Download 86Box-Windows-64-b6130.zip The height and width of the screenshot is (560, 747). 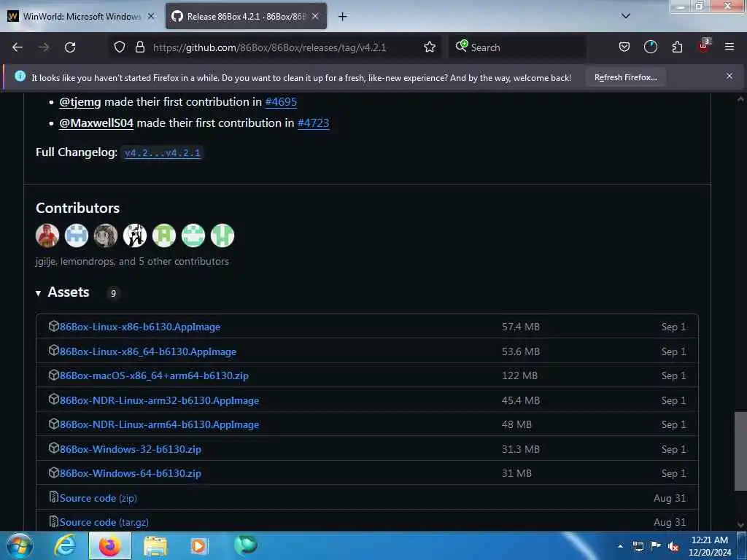click(x=130, y=474)
